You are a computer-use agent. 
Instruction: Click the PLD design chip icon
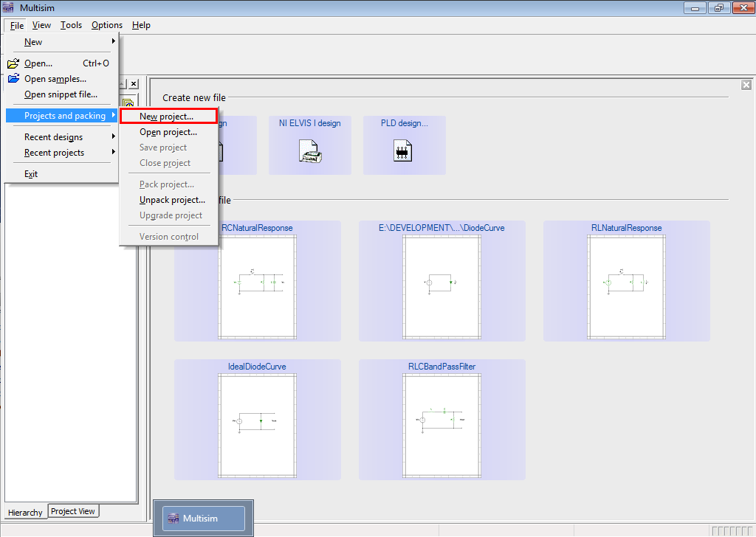click(x=402, y=150)
